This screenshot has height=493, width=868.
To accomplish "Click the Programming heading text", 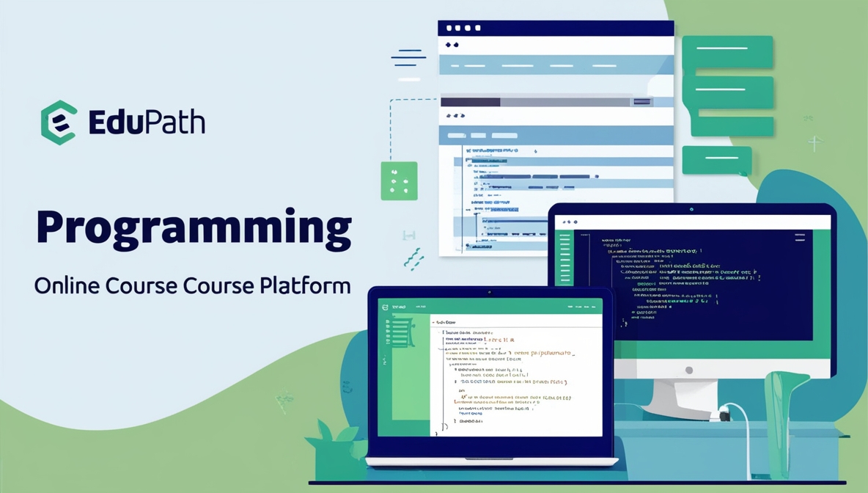I will (194, 229).
